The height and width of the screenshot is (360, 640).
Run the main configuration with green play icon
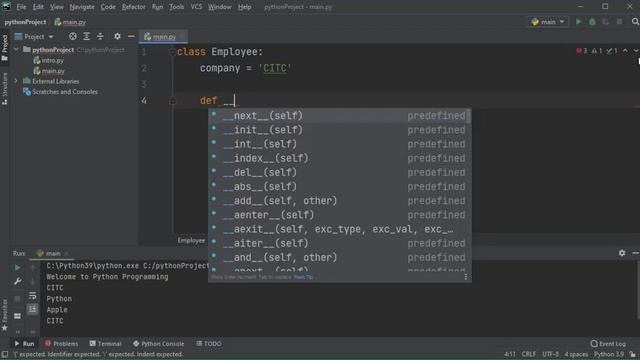(578, 22)
